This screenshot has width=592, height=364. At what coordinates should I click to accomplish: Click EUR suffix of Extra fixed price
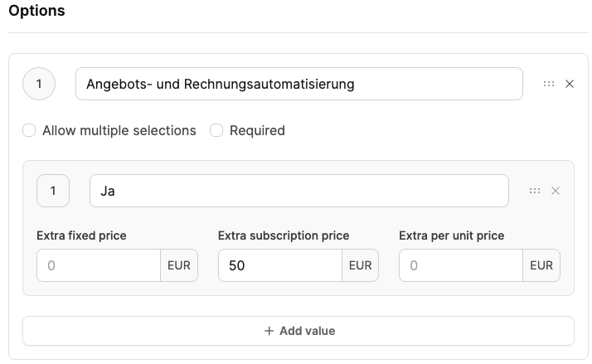click(x=179, y=266)
